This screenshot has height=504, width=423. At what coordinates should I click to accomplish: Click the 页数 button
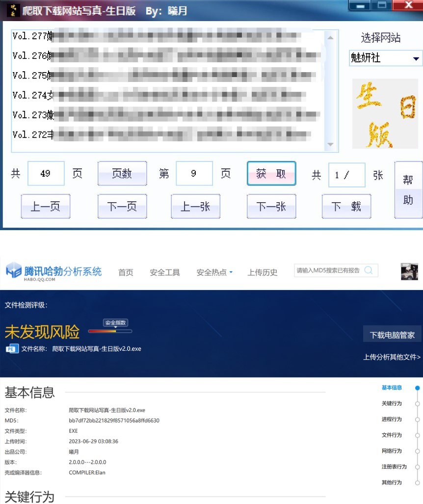click(122, 174)
